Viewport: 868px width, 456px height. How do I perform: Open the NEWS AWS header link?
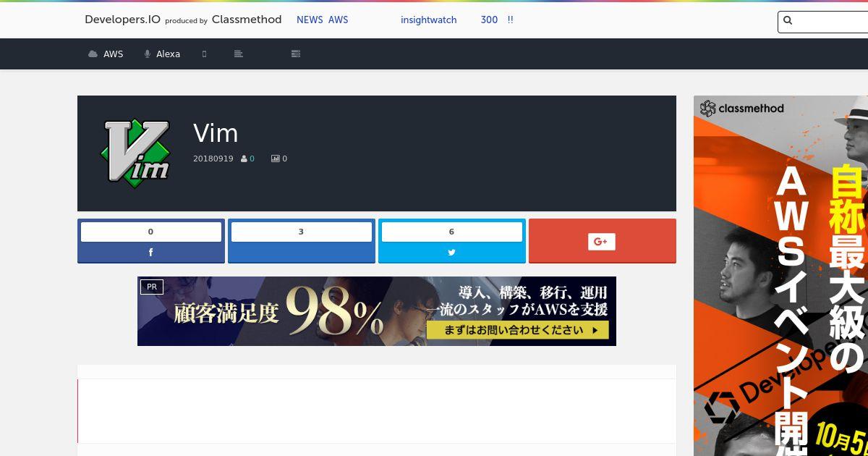[x=322, y=20]
